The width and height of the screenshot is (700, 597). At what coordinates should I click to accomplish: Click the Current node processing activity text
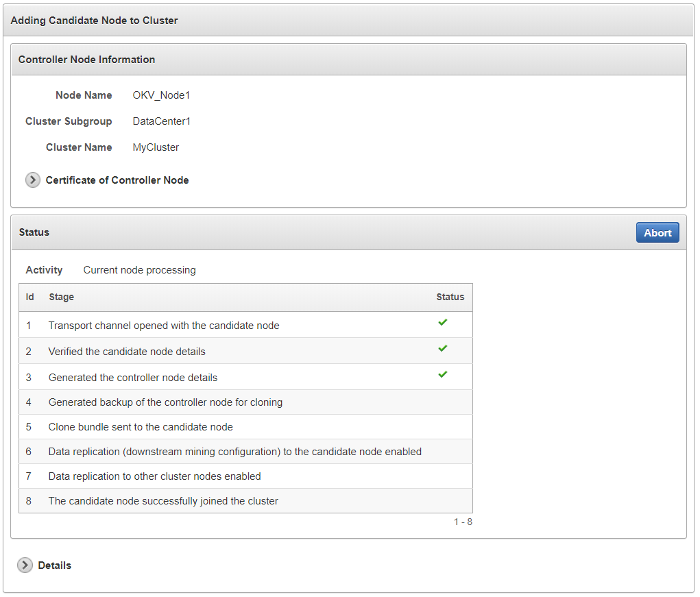(139, 270)
